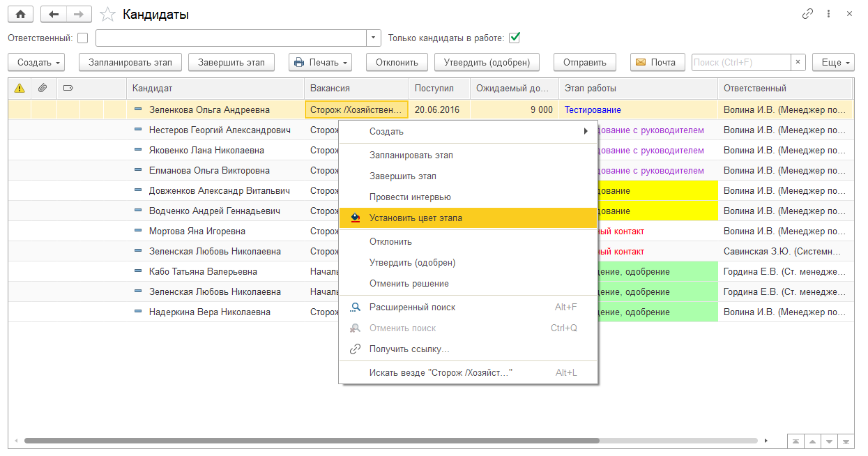
Task: Click the Почта button
Action: [657, 62]
